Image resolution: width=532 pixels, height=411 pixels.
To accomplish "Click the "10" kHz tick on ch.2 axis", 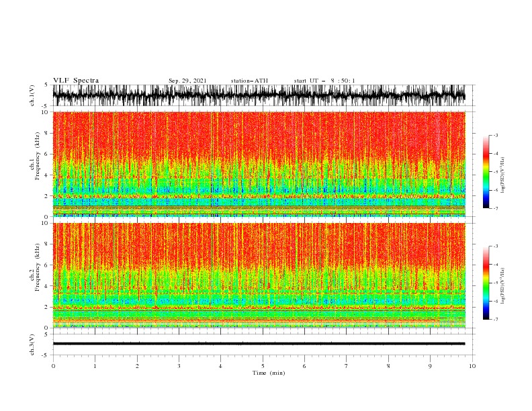I will [46, 223].
